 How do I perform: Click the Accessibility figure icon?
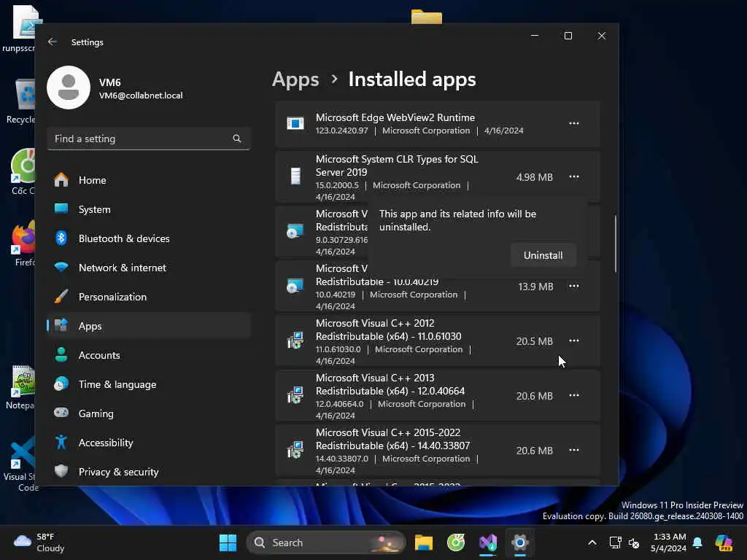coord(61,443)
